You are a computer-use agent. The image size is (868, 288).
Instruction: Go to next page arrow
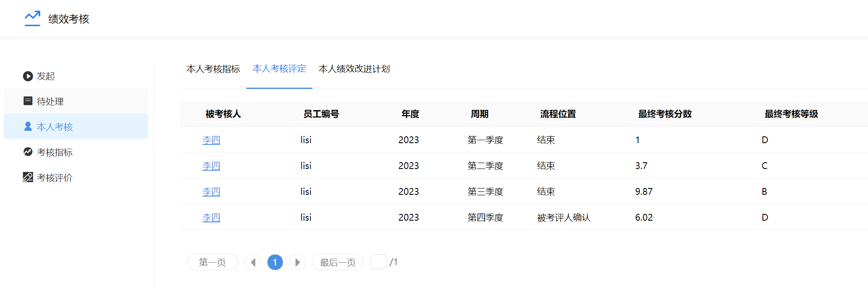(x=297, y=262)
